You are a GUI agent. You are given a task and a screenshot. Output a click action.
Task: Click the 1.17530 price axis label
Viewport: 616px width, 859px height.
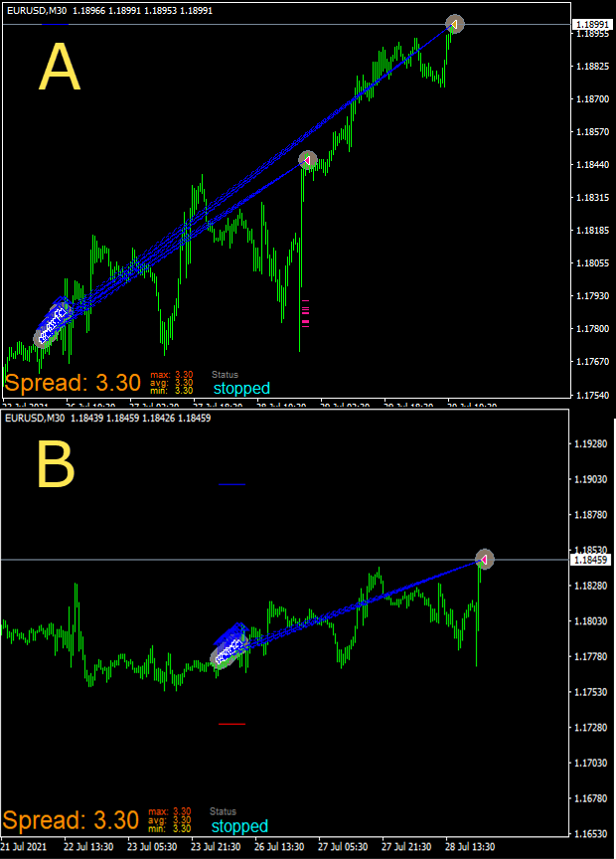click(591, 692)
